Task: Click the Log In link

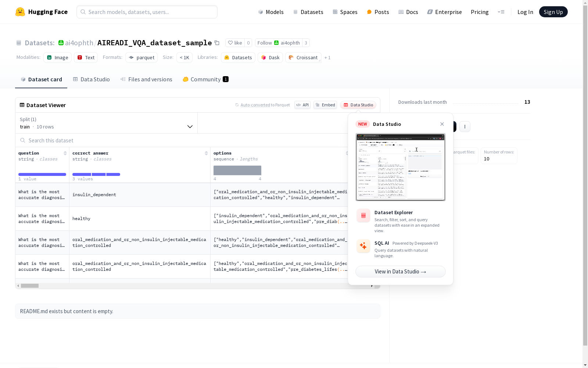Action: tap(525, 12)
